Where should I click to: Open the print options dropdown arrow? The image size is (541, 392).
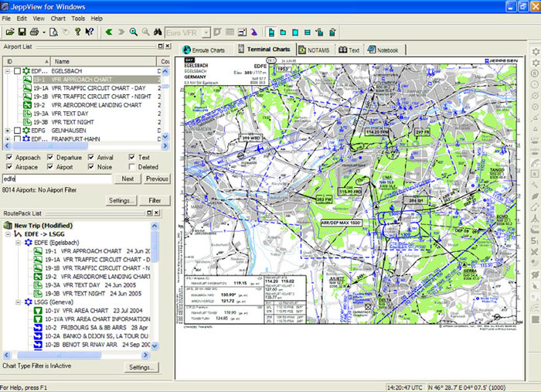coord(44,32)
